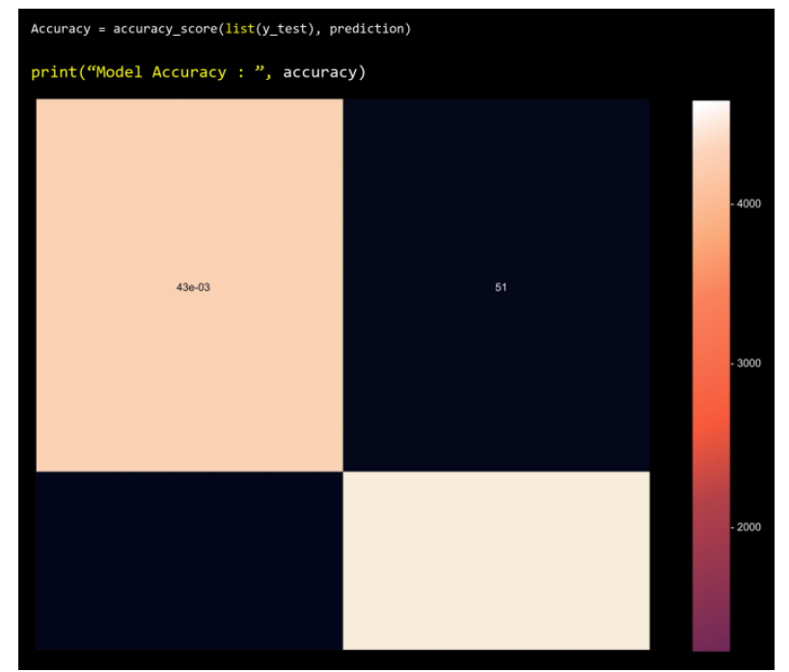Click the purple bottom end of colorbar
This screenshot has height=672, width=789.
pyautogui.click(x=711, y=644)
